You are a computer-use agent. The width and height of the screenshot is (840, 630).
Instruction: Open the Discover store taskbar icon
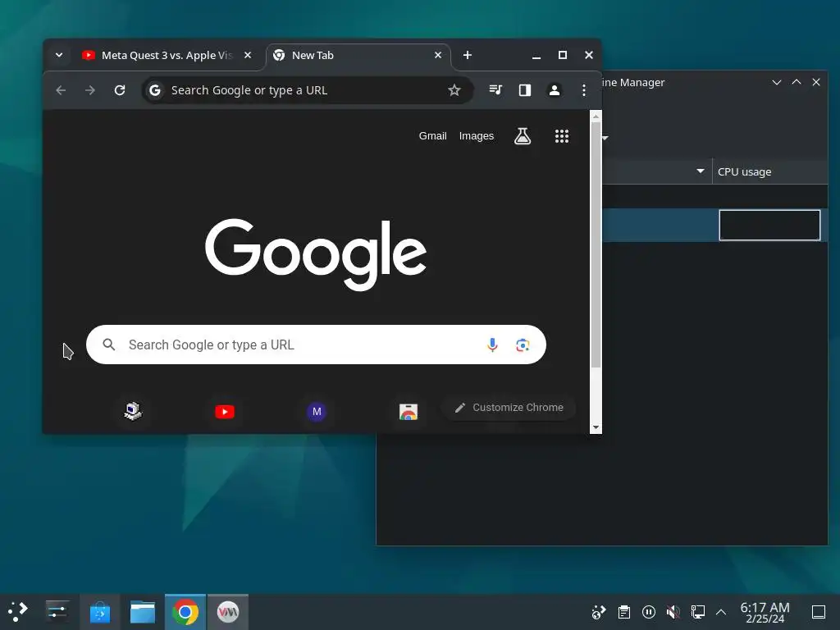click(x=99, y=612)
